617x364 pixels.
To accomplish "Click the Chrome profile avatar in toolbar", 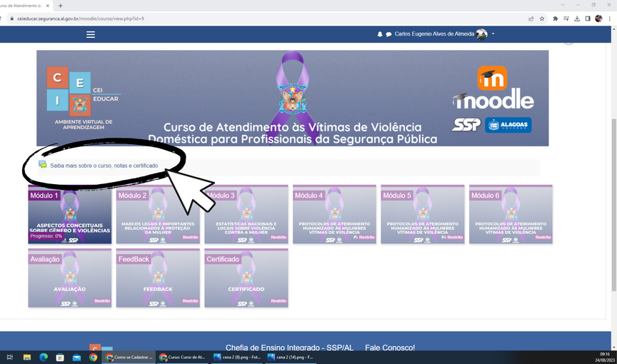I will [x=598, y=19].
